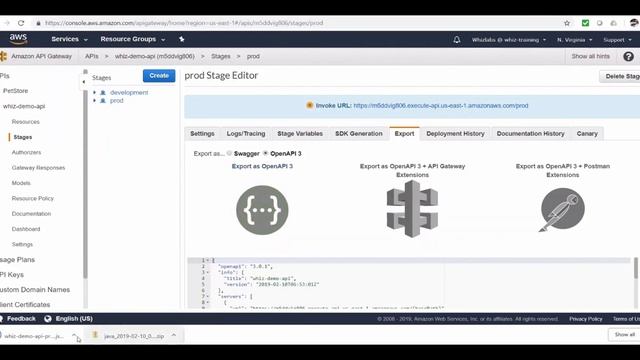Click the zip file icon in downloads bar

pos(95,335)
